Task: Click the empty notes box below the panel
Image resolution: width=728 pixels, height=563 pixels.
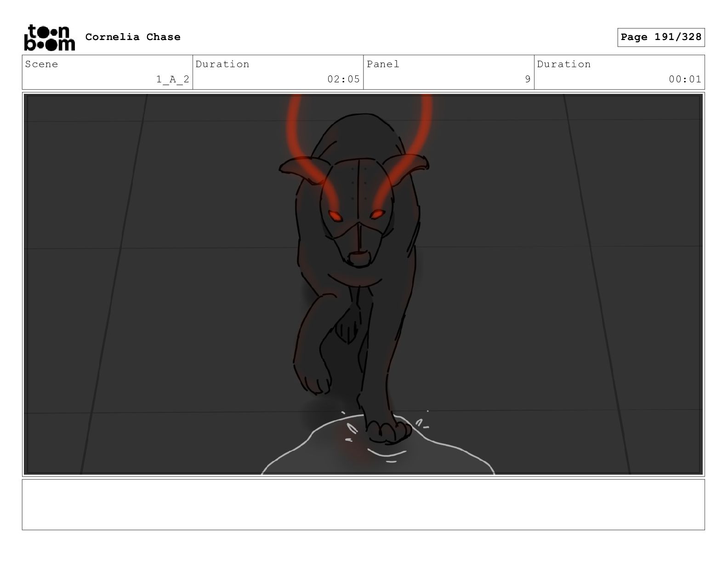Action: pyautogui.click(x=363, y=505)
